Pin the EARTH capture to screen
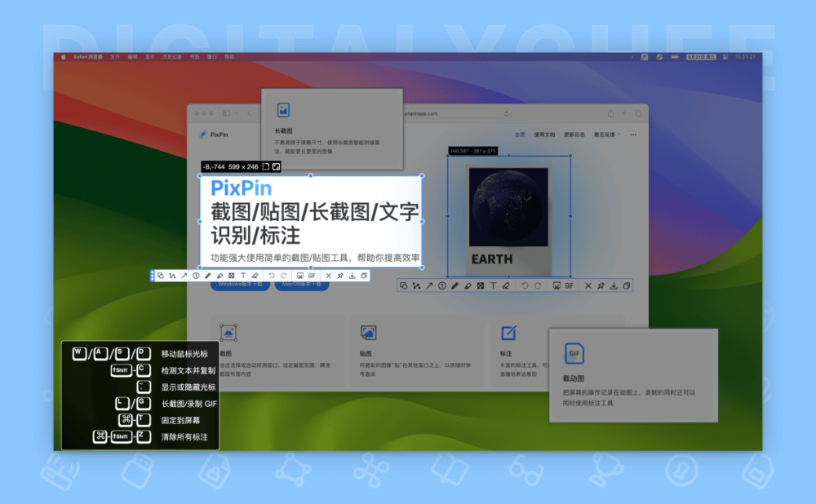816x504 pixels. point(601,285)
